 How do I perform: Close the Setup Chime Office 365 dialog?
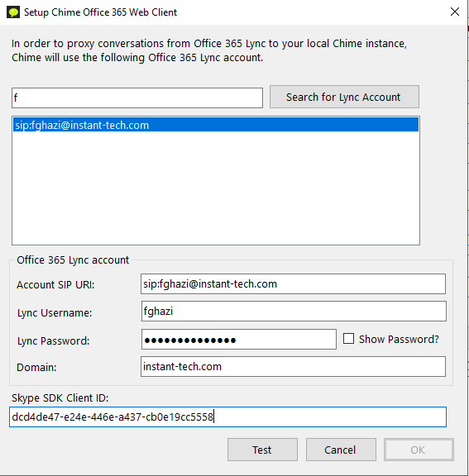coord(454,12)
